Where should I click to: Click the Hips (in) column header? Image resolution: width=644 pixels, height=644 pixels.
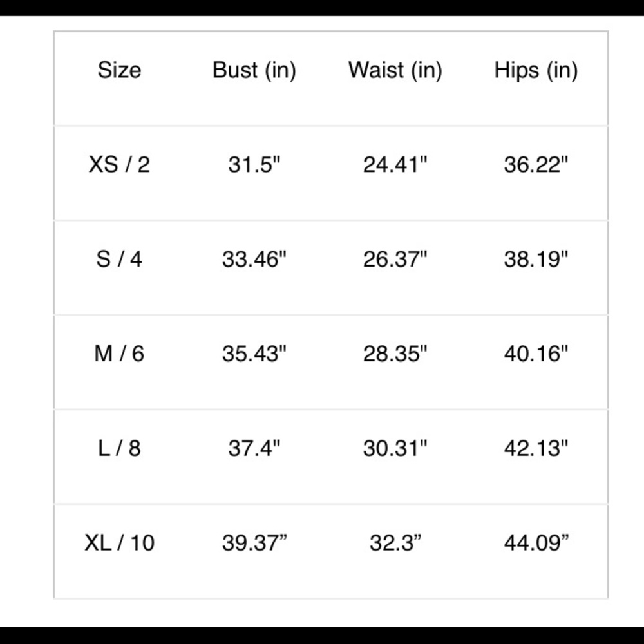[536, 70]
